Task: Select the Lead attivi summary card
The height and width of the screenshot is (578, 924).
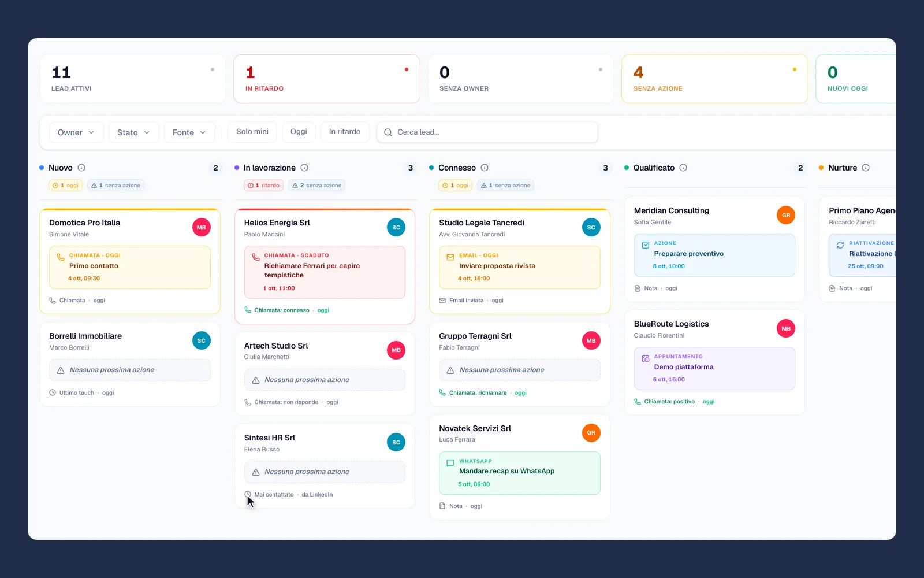Action: 133,79
